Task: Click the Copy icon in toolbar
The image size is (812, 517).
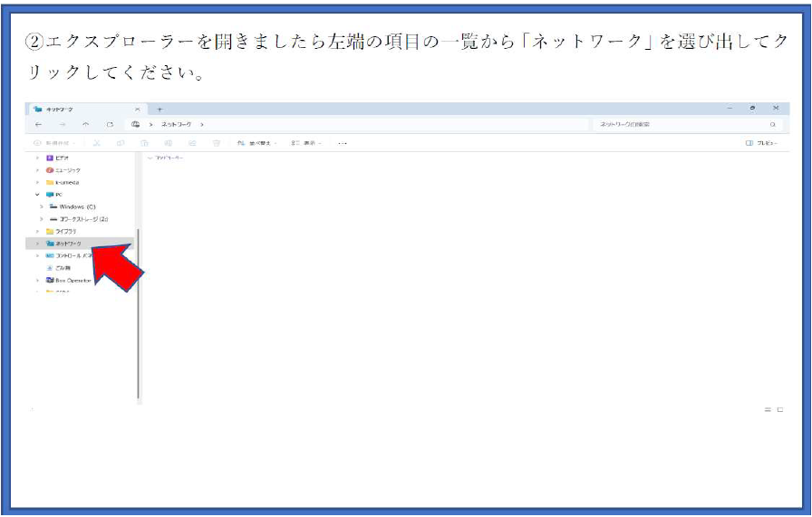Action: coord(121,143)
